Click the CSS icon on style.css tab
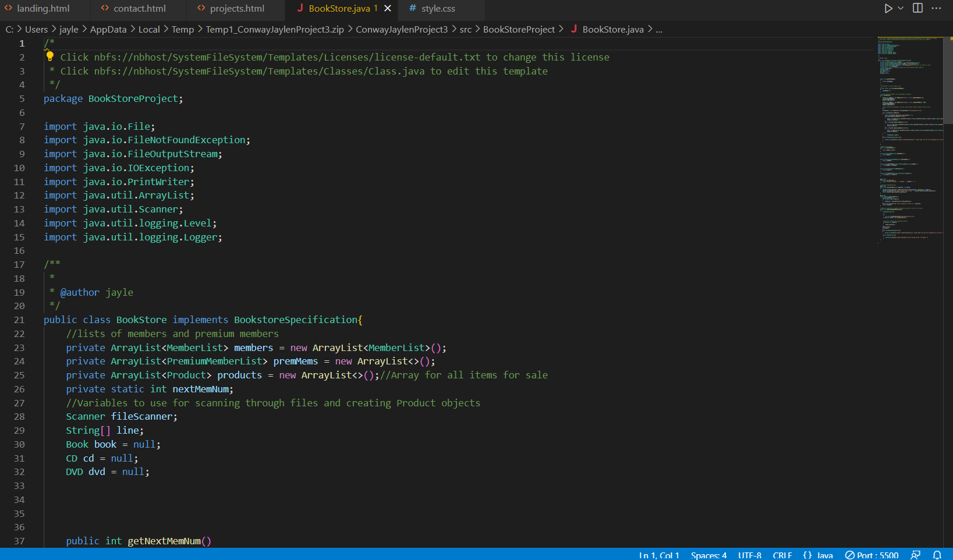 point(412,8)
